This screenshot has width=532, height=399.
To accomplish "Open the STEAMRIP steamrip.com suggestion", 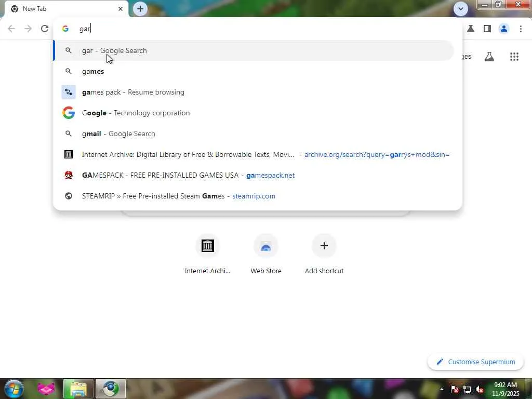I will [254, 196].
